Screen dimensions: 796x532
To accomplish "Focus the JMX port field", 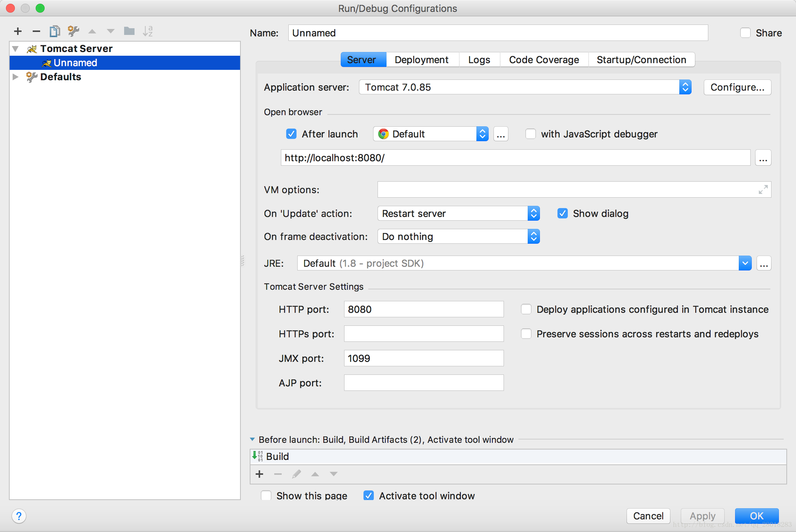I will tap(424, 359).
